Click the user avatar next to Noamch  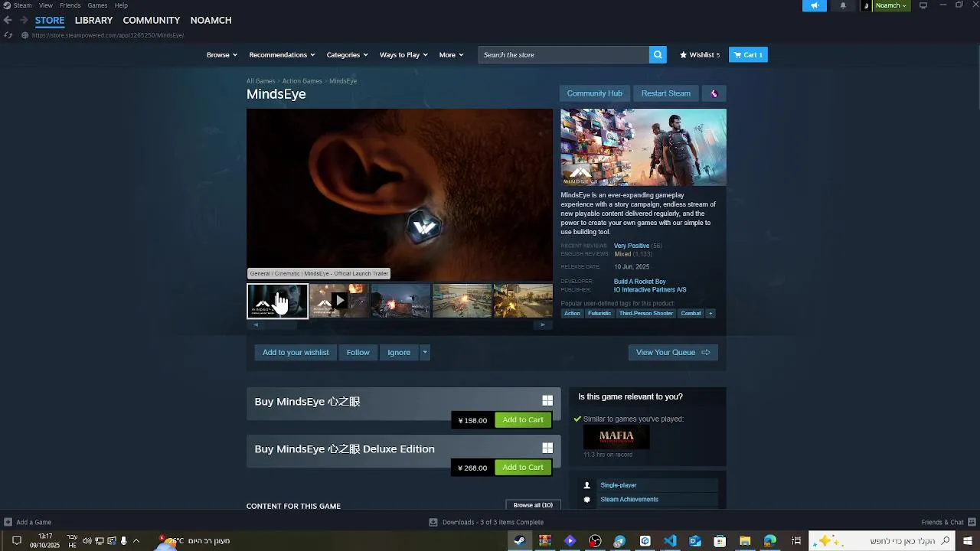(867, 5)
